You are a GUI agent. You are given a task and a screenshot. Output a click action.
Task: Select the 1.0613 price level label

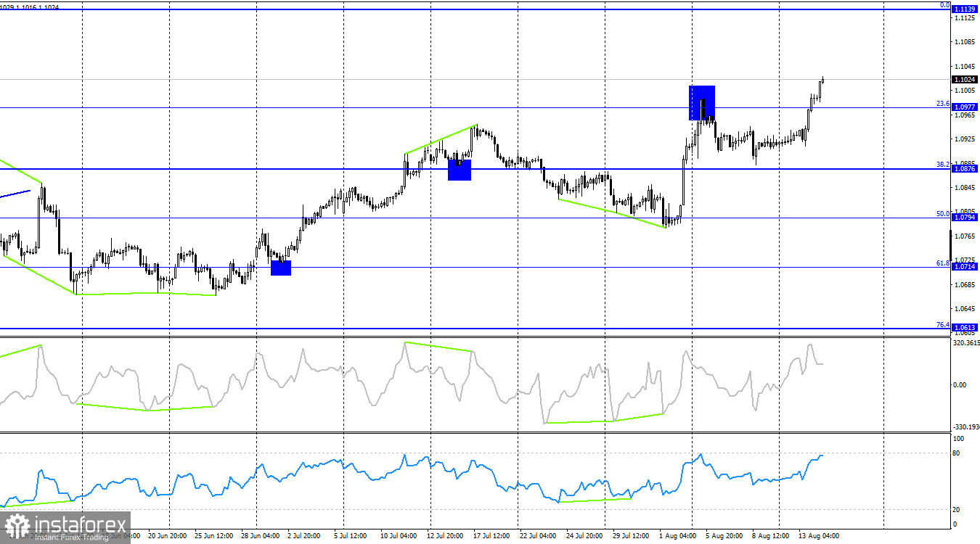click(x=964, y=328)
